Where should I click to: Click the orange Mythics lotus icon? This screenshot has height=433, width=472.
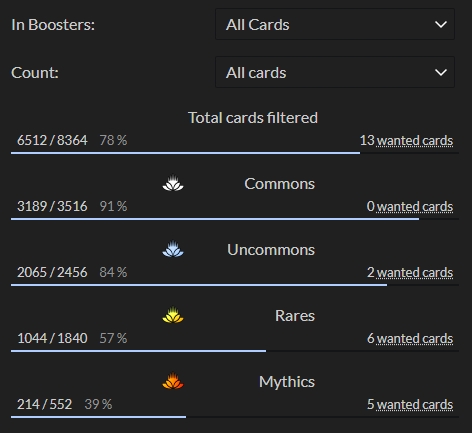(173, 381)
